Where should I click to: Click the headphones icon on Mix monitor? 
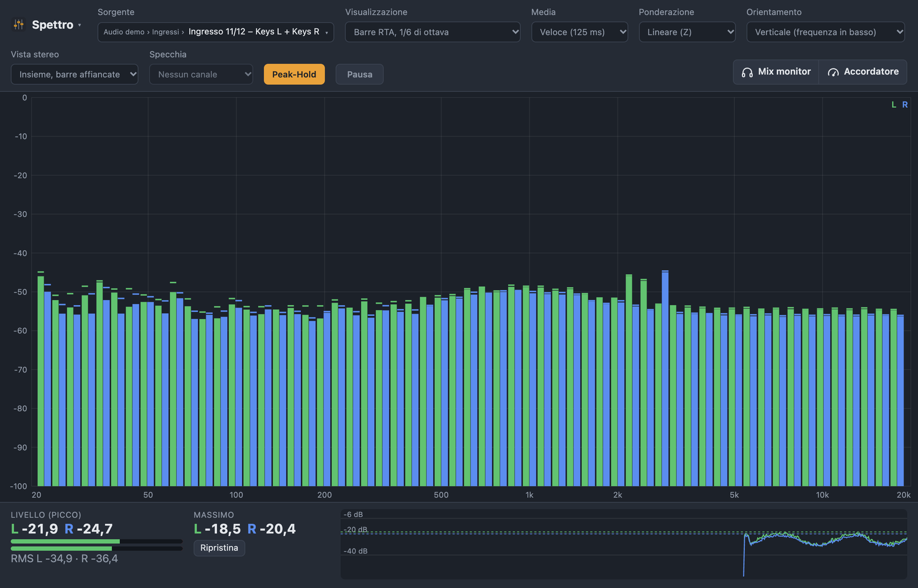tap(747, 72)
